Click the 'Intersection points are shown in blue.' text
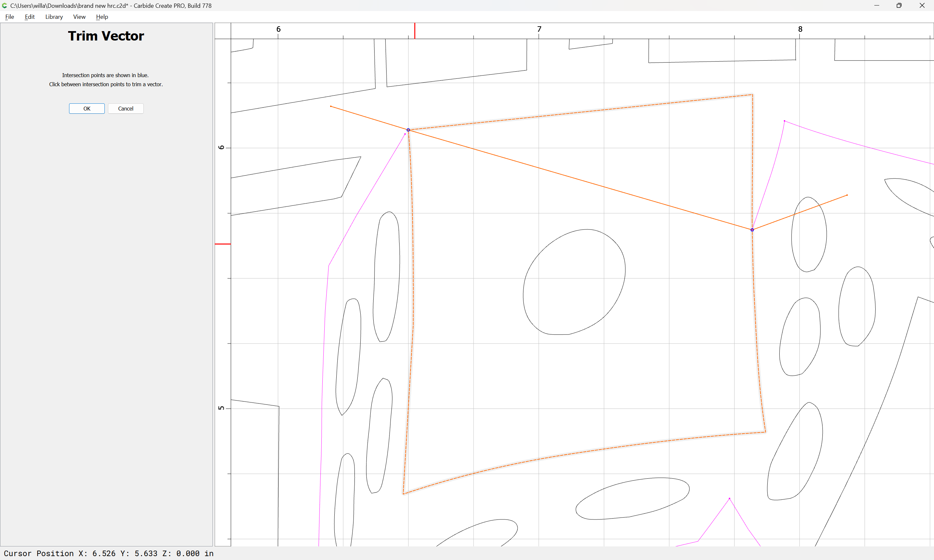 click(105, 76)
